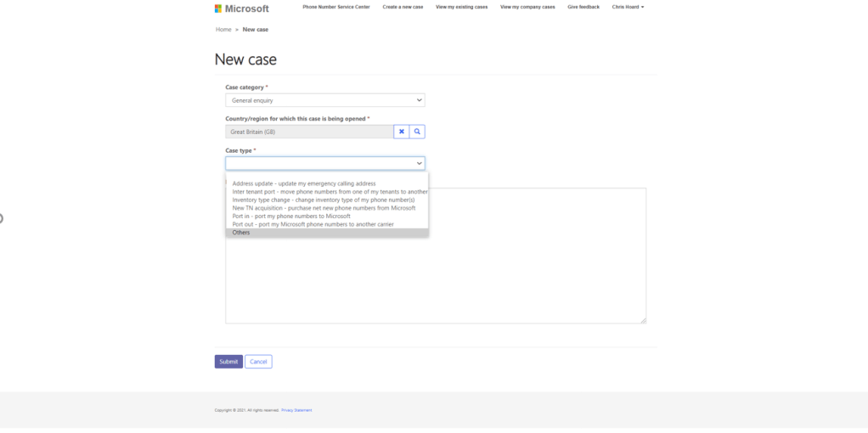
Task: Open Phone Number Service Center nav link
Action: (336, 7)
